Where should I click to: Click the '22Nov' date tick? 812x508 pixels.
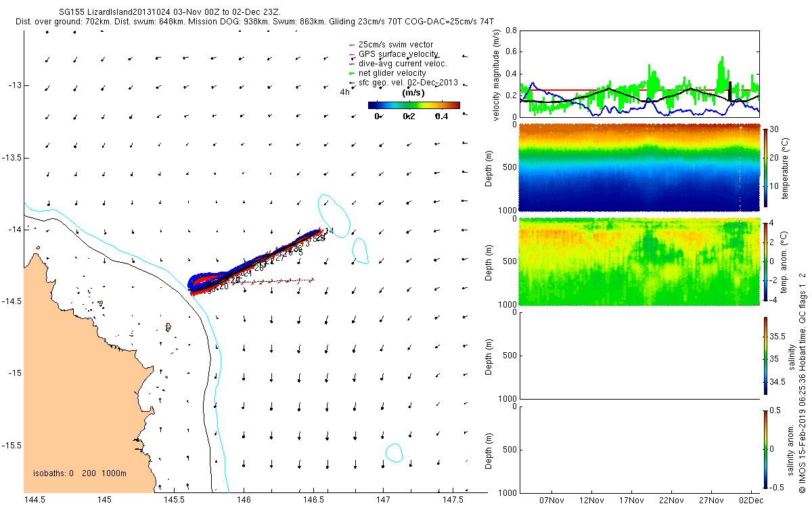[671, 500]
